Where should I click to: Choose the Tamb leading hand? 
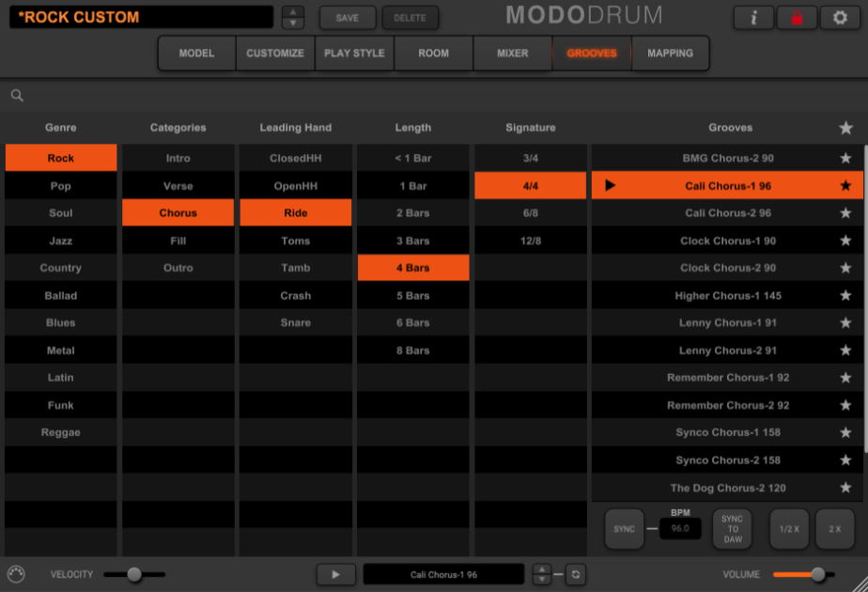296,268
